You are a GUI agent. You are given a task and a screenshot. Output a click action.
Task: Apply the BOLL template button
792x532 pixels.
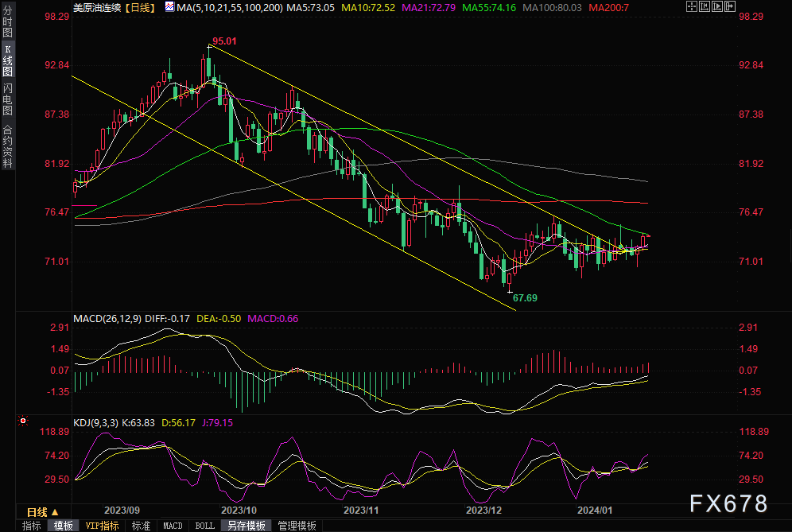click(x=204, y=526)
